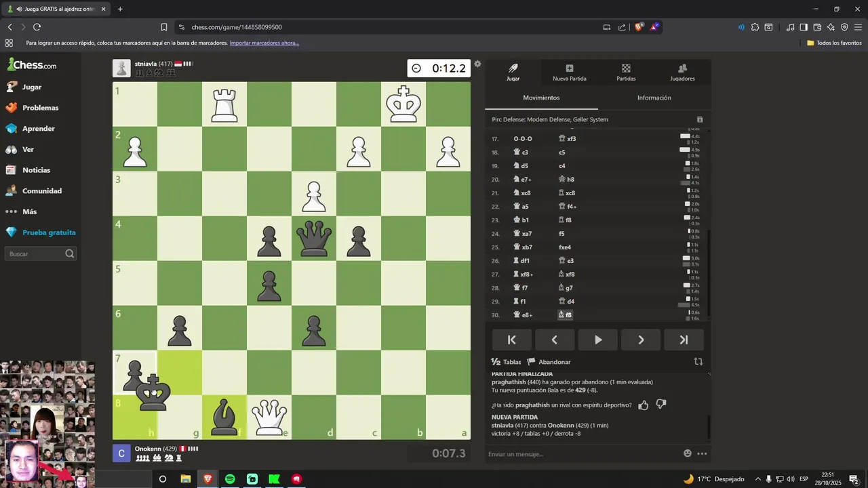The width and height of the screenshot is (868, 488).
Task: Select highlighted move f8 in move 30
Action: tap(565, 314)
